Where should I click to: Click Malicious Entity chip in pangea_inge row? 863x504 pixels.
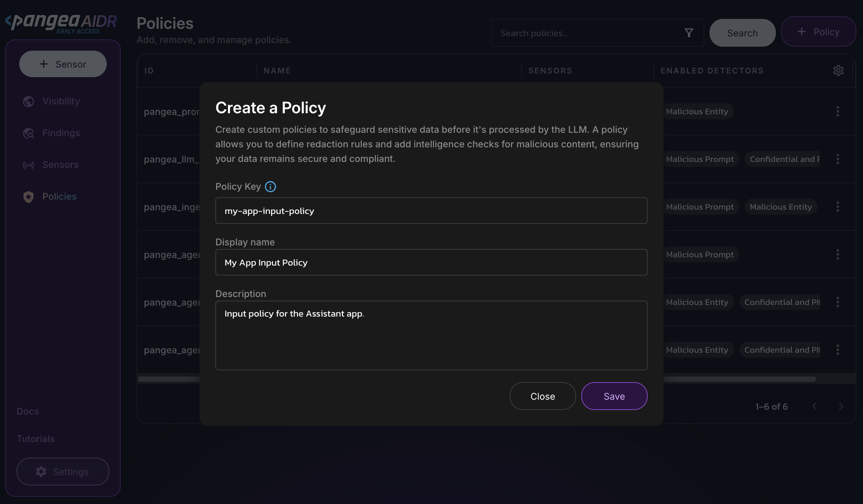(780, 207)
